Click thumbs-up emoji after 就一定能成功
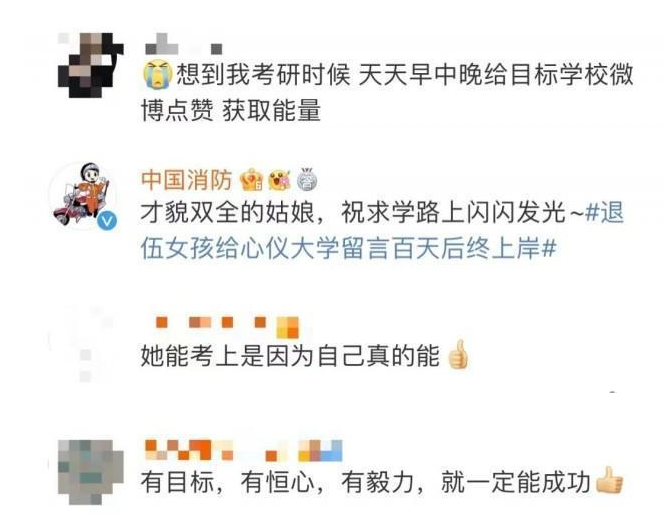 (x=609, y=480)
